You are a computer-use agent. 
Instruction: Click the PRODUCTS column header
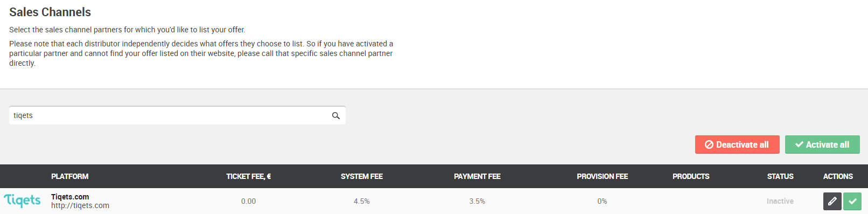click(691, 176)
